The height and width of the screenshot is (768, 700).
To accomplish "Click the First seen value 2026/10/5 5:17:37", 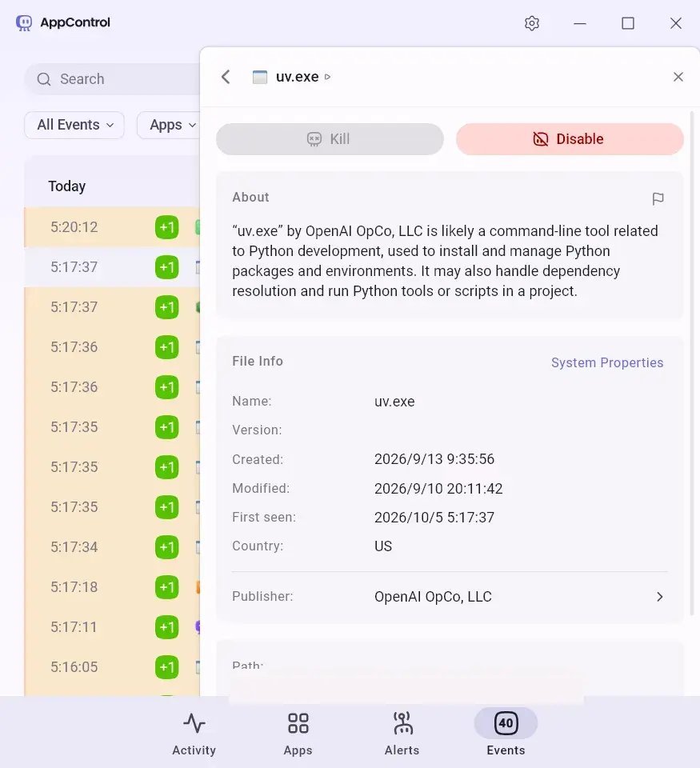I will [434, 518].
